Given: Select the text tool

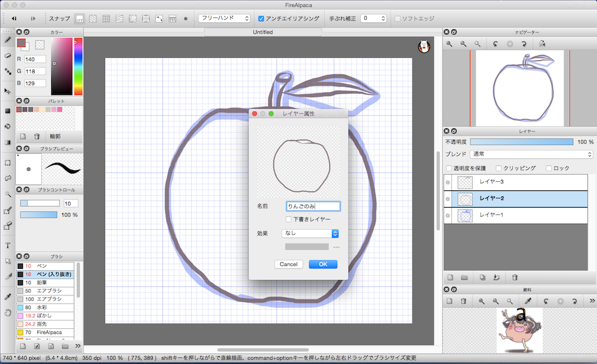Looking at the screenshot, I should pos(8,246).
